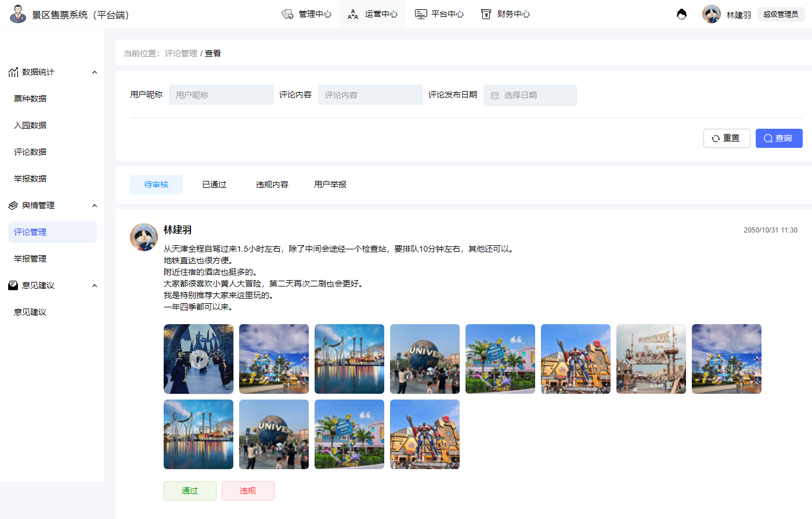
Task: Click the system logo avatar icon
Action: coord(18,14)
